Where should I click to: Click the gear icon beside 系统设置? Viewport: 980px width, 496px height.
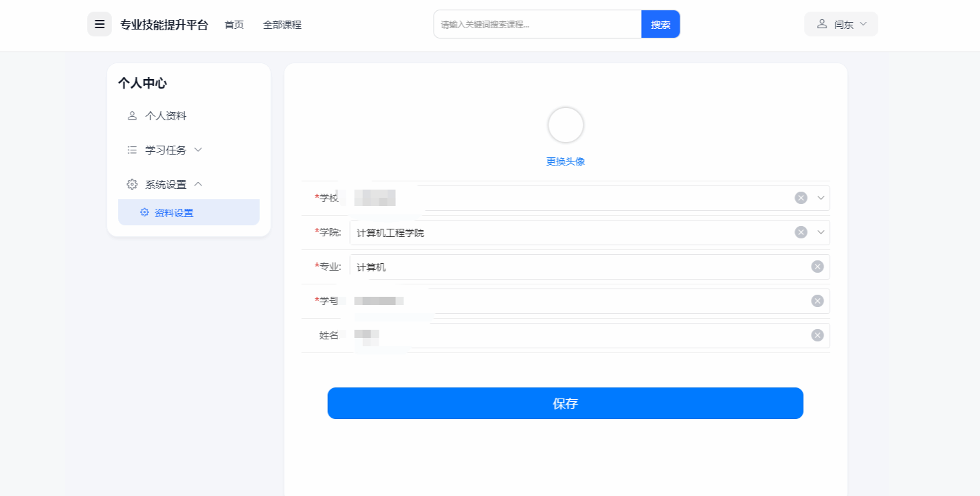coord(132,184)
